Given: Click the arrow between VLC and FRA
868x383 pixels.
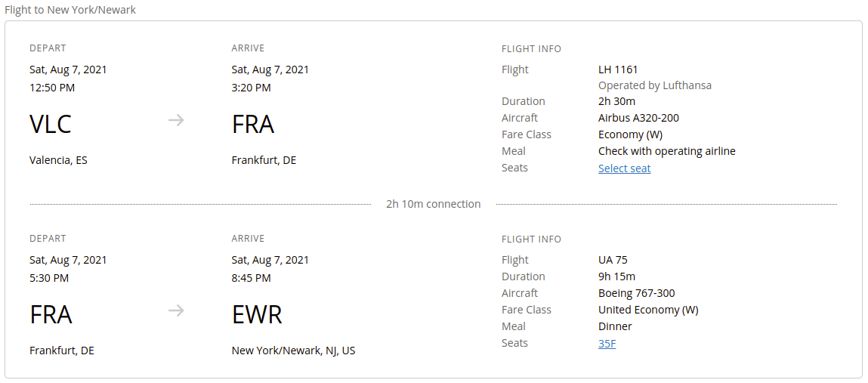Looking at the screenshot, I should pyautogui.click(x=176, y=120).
